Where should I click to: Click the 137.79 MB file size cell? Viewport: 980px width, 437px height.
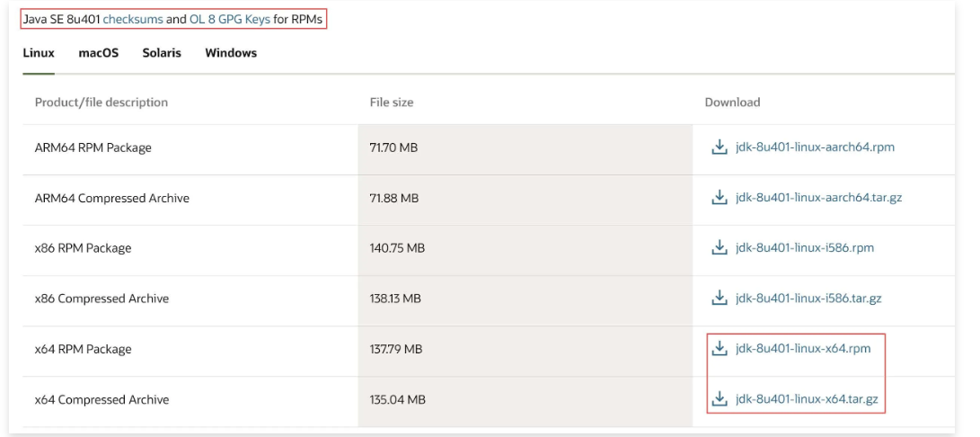396,349
